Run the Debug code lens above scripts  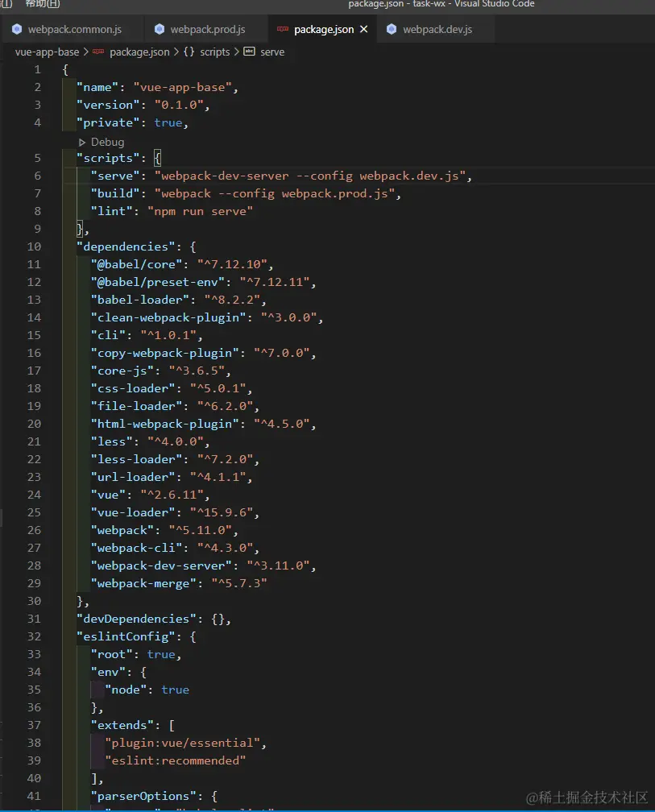point(108,142)
